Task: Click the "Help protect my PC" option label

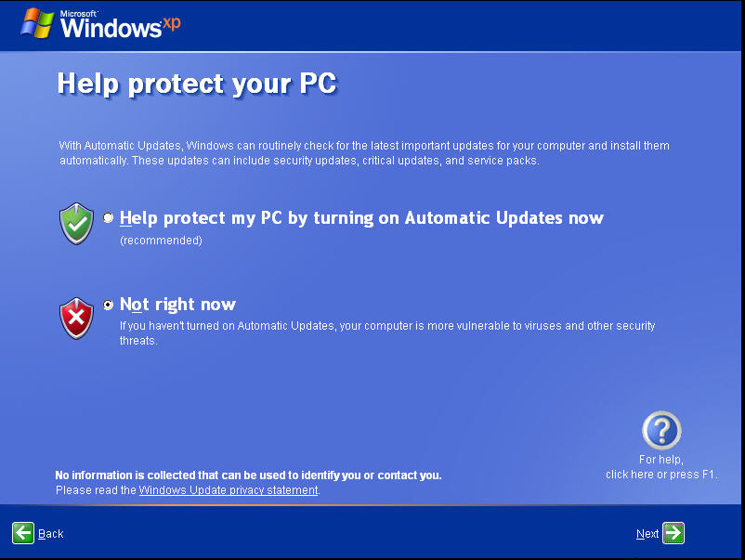Action: coord(362,218)
